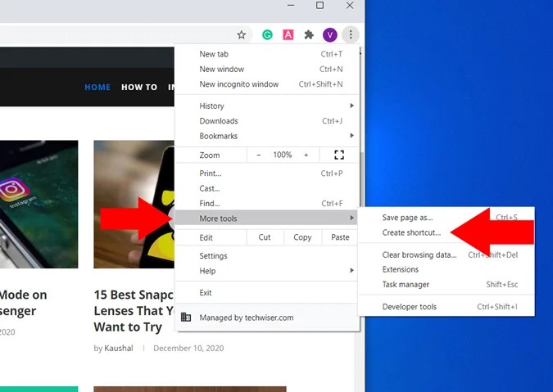Image resolution: width=553 pixels, height=392 pixels.
Task: Click Cut in the Edit row
Action: coord(265,237)
